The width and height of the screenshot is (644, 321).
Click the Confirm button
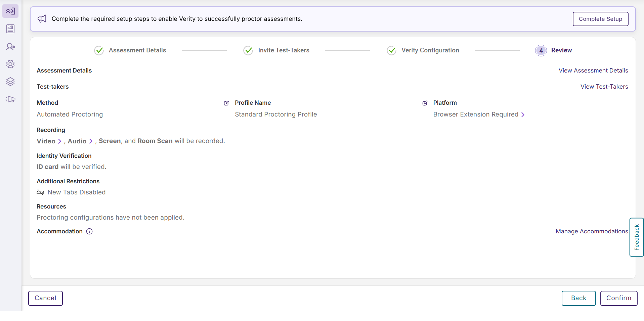coord(619,298)
